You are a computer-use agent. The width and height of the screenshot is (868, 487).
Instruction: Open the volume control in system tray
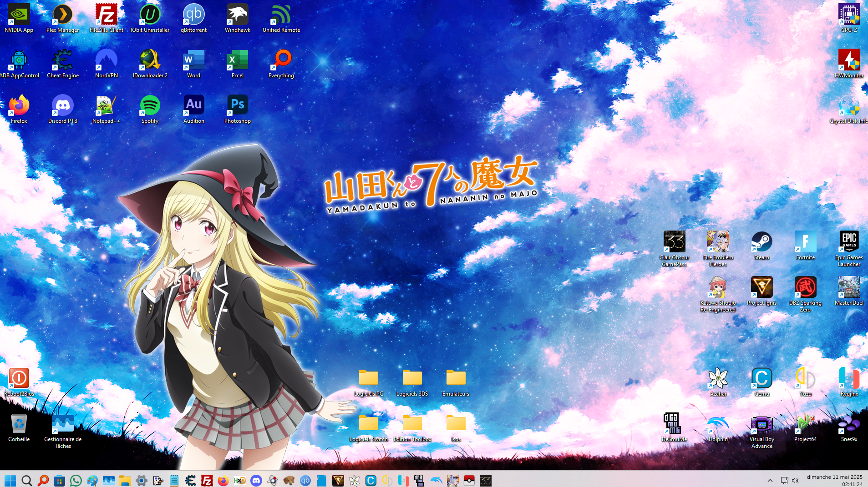795,480
